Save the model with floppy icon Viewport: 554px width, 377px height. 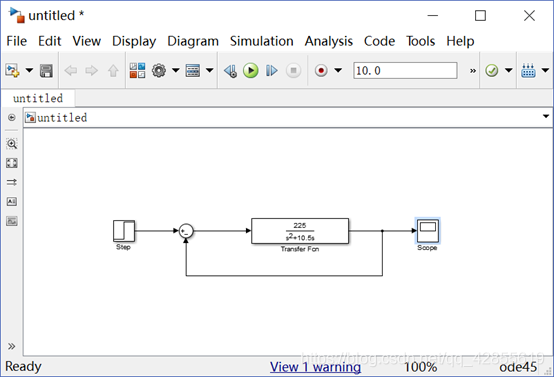pos(46,71)
